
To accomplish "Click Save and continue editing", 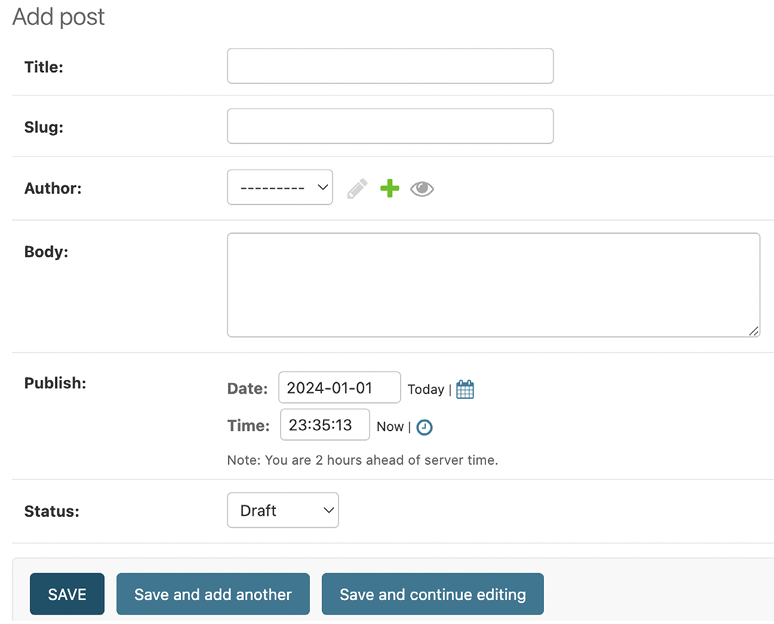I will pos(433,594).
